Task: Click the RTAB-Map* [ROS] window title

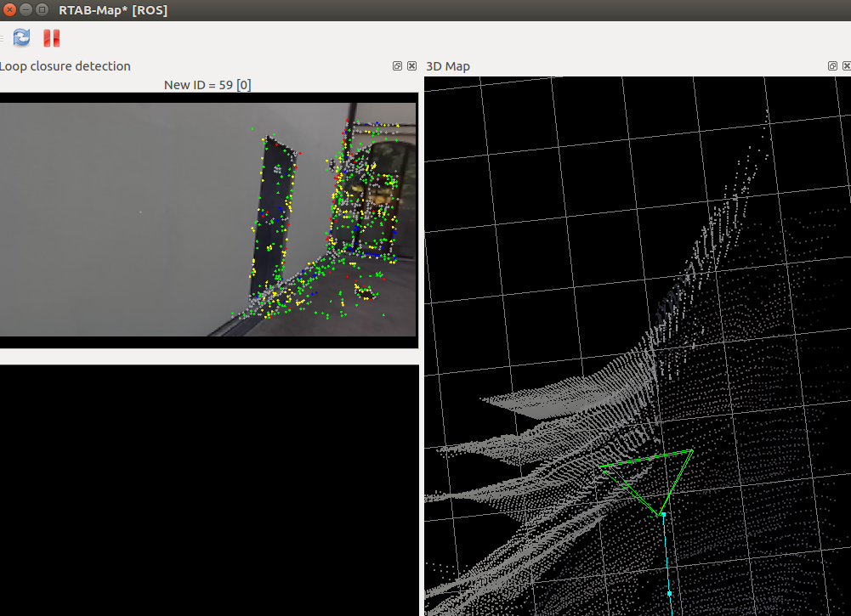Action: (112, 10)
